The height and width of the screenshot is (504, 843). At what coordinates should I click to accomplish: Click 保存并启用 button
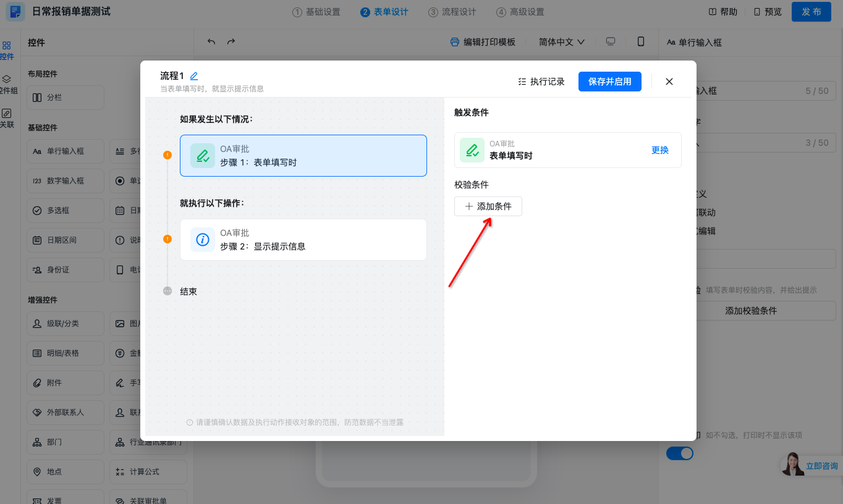(x=609, y=82)
